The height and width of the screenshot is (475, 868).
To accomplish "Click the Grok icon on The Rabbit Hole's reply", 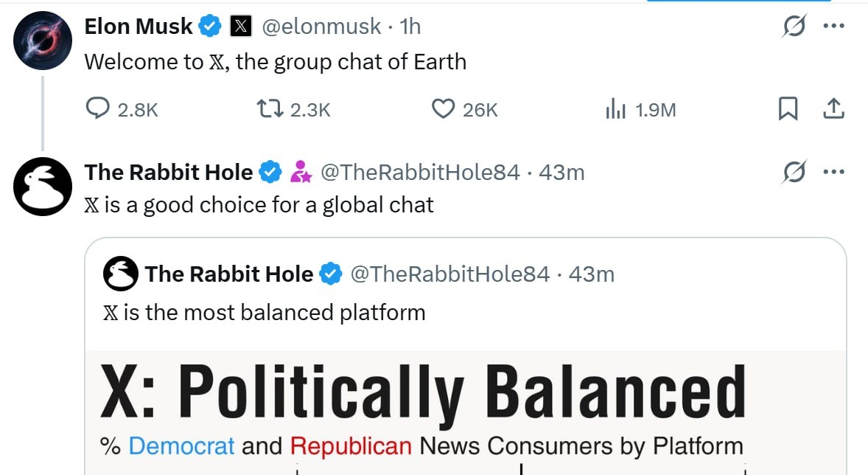I will pos(794,171).
